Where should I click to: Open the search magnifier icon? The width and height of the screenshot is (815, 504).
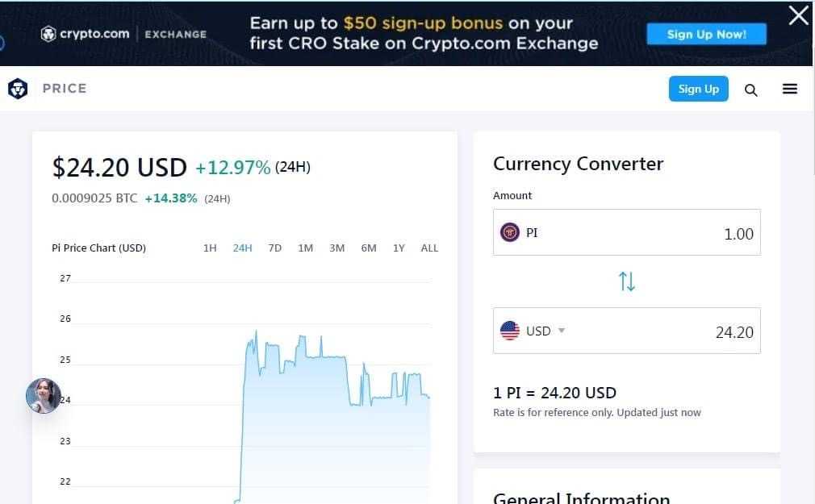click(750, 90)
